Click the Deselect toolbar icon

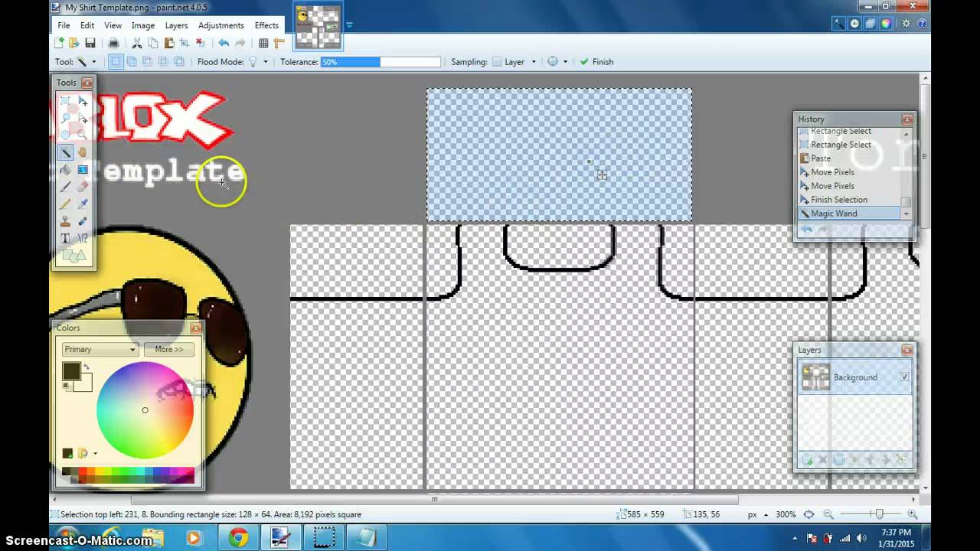(x=201, y=43)
